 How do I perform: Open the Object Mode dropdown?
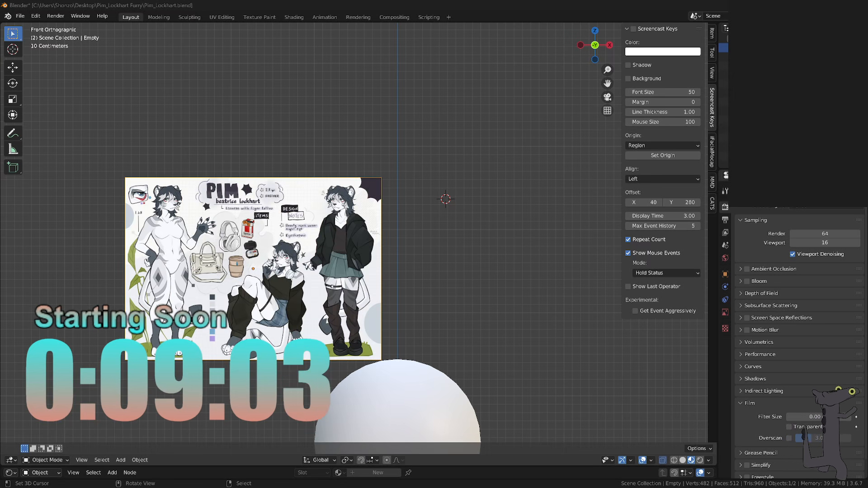pyautogui.click(x=46, y=460)
